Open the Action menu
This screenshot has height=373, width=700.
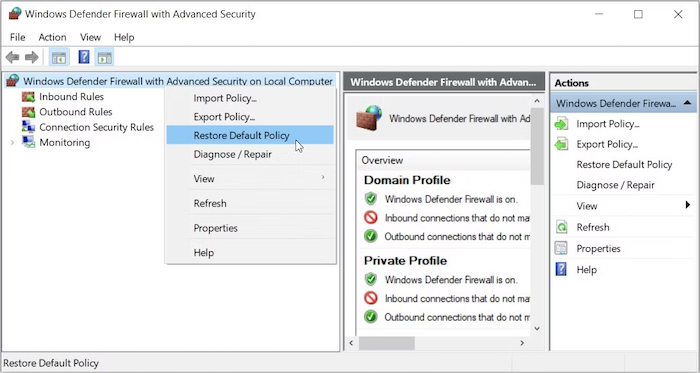(52, 37)
